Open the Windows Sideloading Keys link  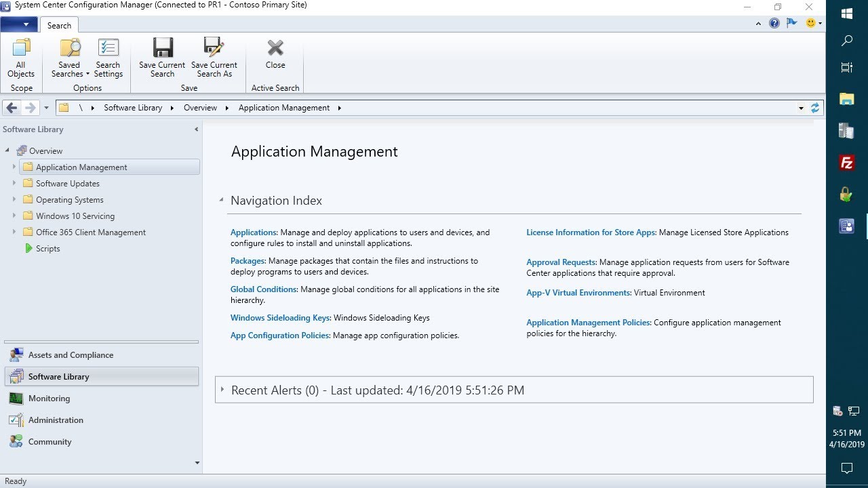point(281,318)
